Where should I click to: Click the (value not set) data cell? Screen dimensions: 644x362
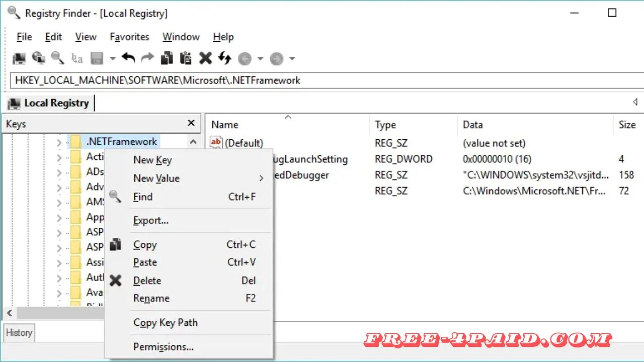tap(494, 143)
